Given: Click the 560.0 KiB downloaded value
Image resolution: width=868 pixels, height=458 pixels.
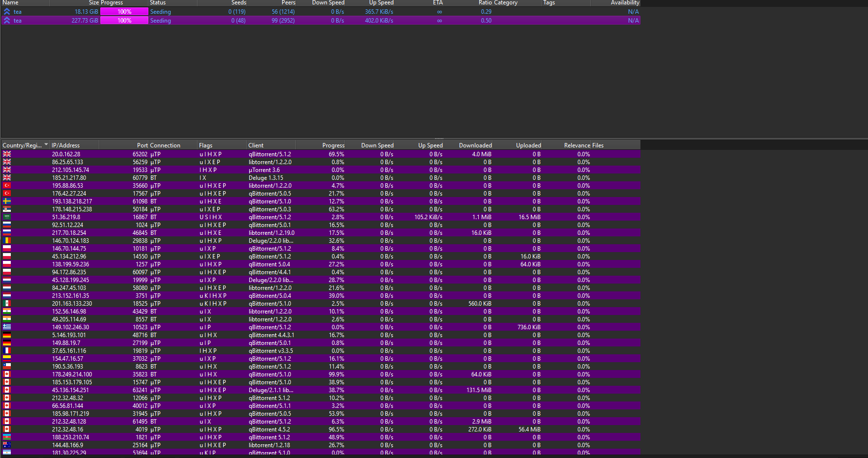Looking at the screenshot, I should [480, 303].
